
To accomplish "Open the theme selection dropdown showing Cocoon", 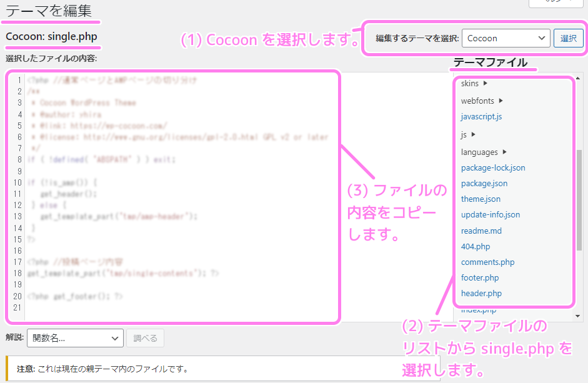I will tap(506, 38).
